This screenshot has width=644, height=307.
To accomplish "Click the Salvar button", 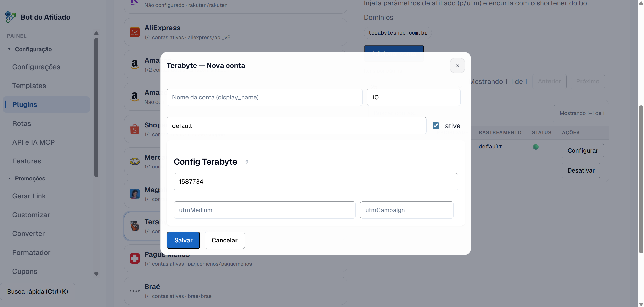I will pos(183,240).
